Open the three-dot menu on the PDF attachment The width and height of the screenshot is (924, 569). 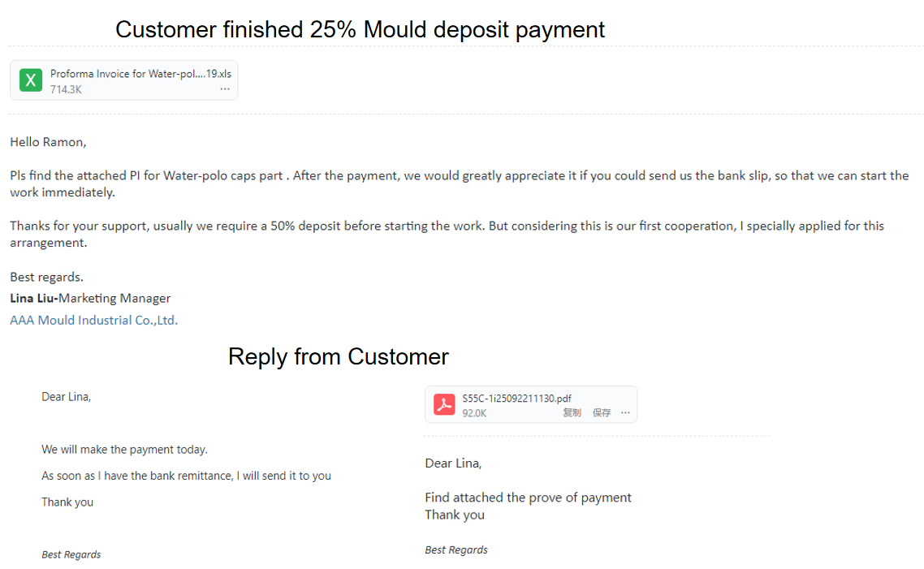625,413
